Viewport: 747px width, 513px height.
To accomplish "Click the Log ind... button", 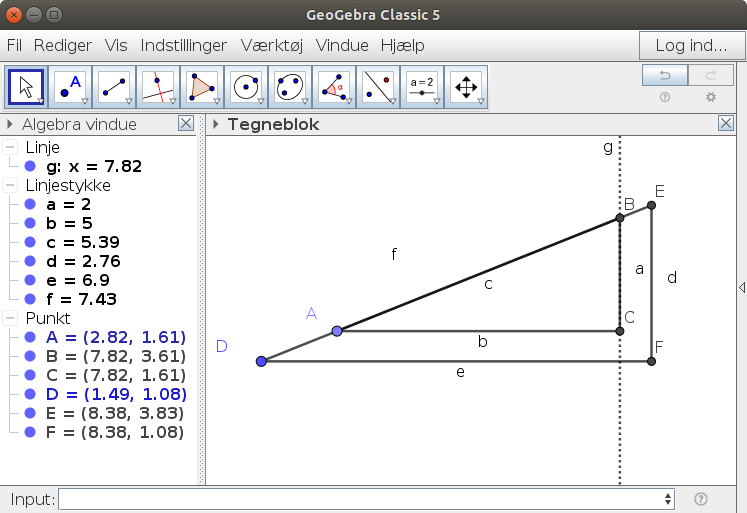I will pos(691,46).
